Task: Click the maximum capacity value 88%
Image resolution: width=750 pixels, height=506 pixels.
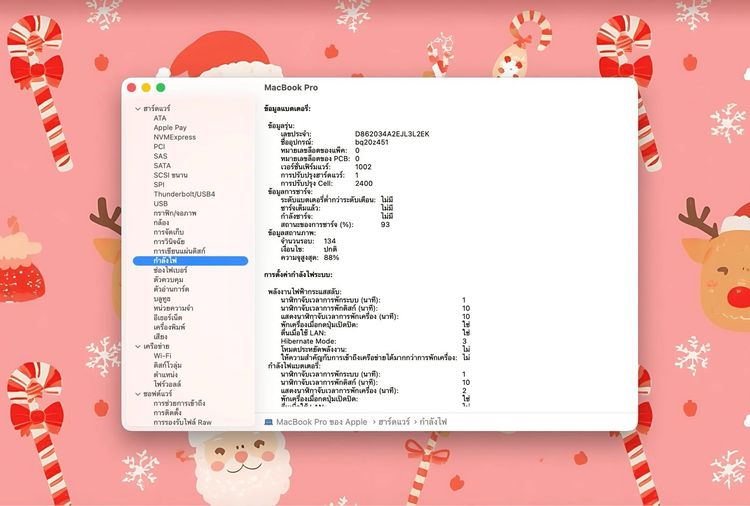Action: pyautogui.click(x=331, y=257)
